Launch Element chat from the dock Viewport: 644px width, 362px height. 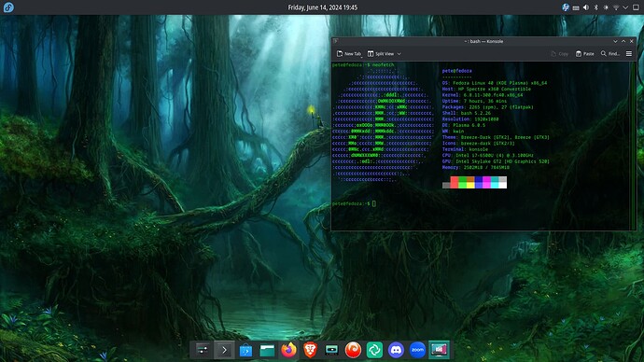(374, 350)
